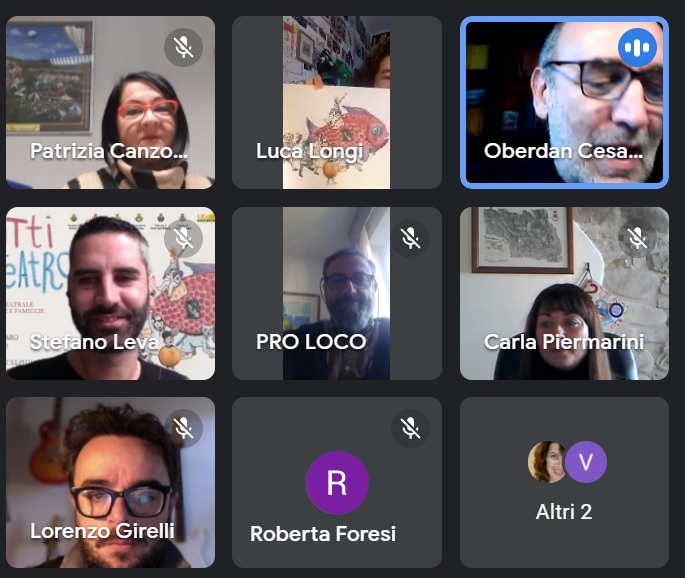Click muted mic icon on Lorenzo Girelli tile
Image resolution: width=685 pixels, height=578 pixels.
(x=183, y=428)
